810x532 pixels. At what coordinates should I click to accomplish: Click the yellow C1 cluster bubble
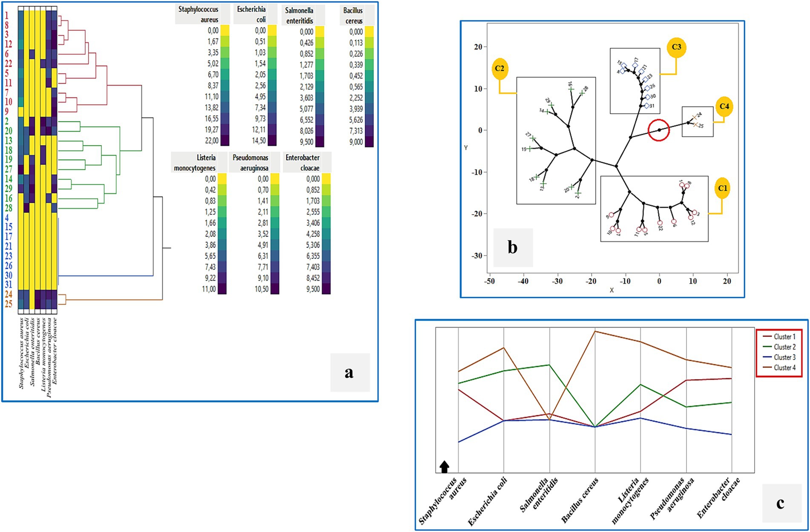pos(722,188)
